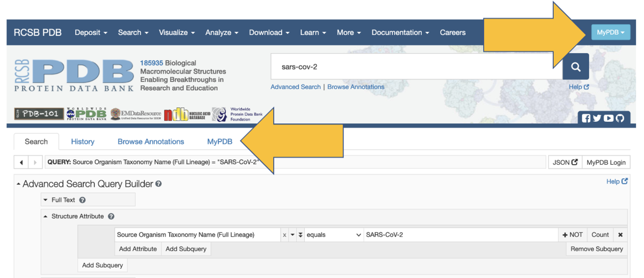Click the search box containing sars-cov-2

[x=416, y=67]
